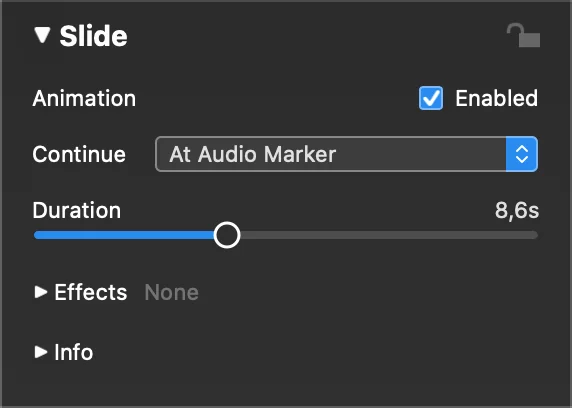Click the blue filled slider track
Viewport: 572px width, 408px height.
pos(124,235)
